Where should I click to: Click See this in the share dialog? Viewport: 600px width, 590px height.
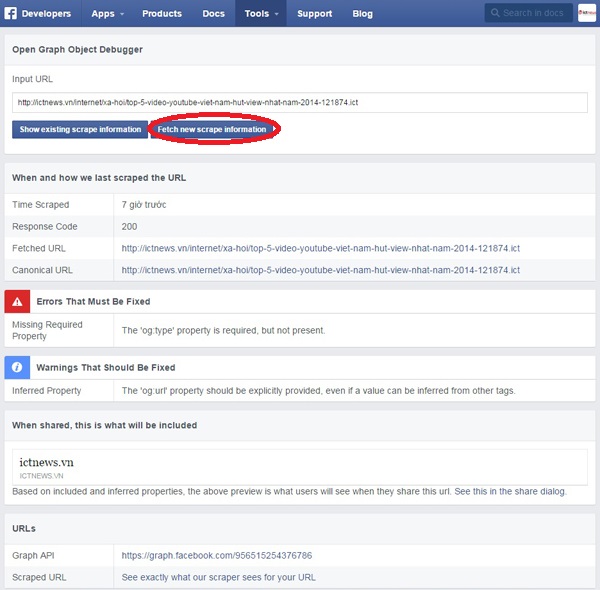coord(510,491)
